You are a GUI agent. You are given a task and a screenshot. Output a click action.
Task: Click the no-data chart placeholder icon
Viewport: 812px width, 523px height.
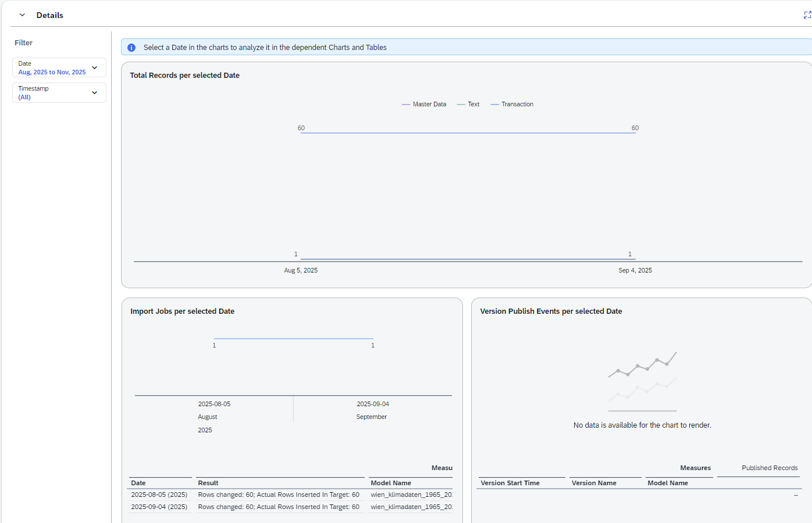pyautogui.click(x=642, y=381)
